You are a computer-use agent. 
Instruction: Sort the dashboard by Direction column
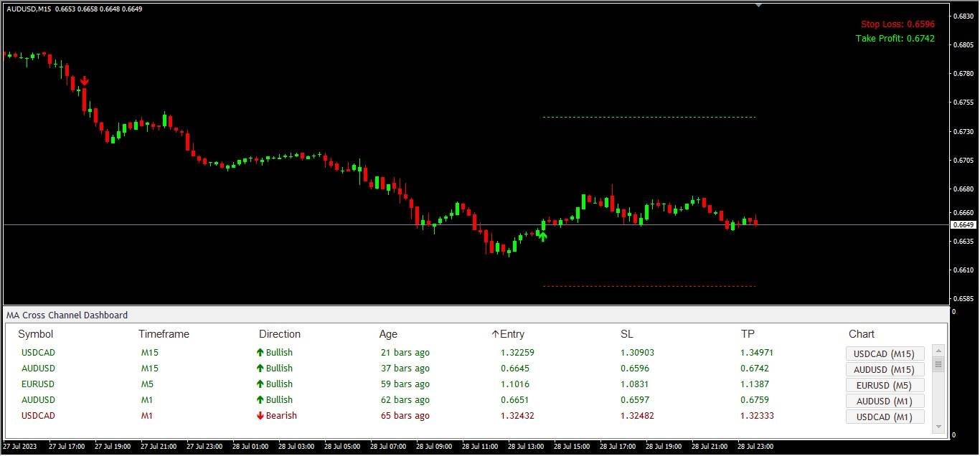tap(280, 334)
